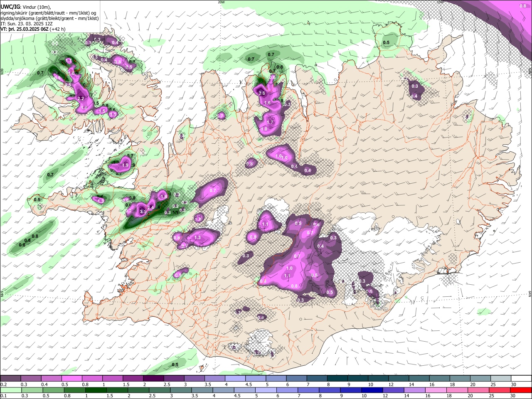
Task: Choose the darkest purple 2 mm snow swatch
Action: click(x=153, y=379)
